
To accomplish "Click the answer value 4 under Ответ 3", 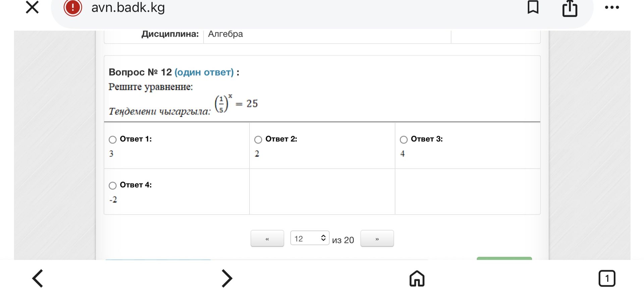I will pyautogui.click(x=402, y=154).
